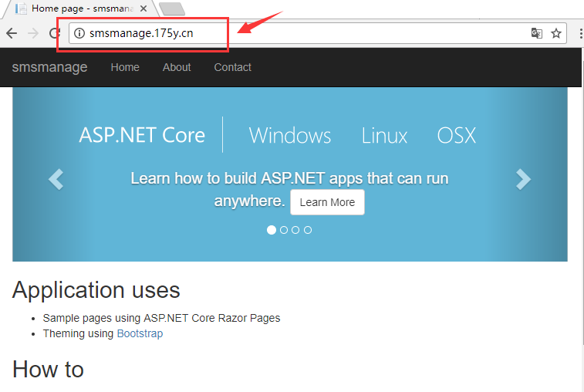Select the third carousel indicator dot
The width and height of the screenshot is (584, 392).
295,230
